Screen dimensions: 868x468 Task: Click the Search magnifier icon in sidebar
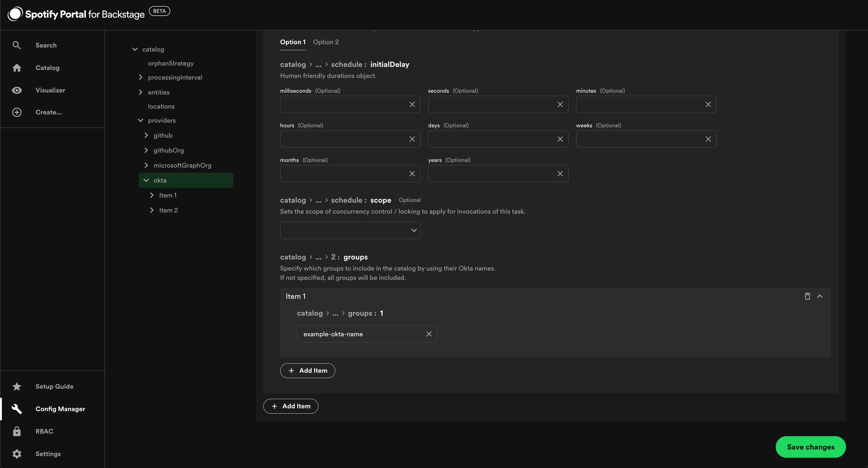(16, 45)
